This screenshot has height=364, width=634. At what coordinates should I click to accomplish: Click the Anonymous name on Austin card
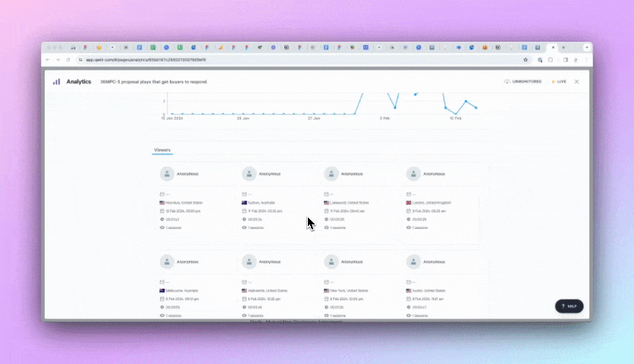[434, 262]
